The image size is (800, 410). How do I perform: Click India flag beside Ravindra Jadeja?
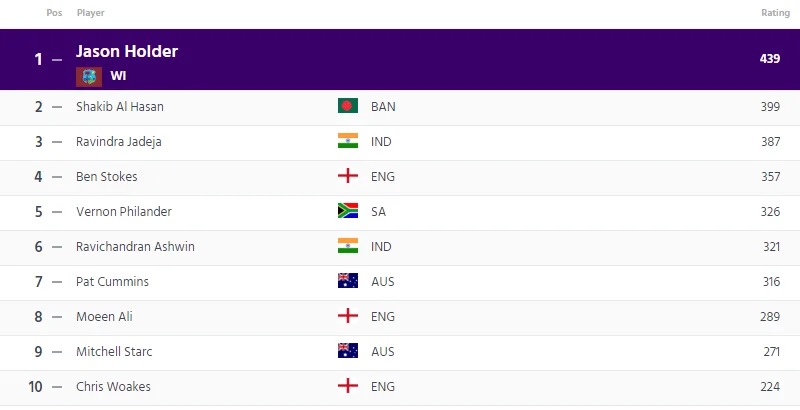tap(348, 141)
